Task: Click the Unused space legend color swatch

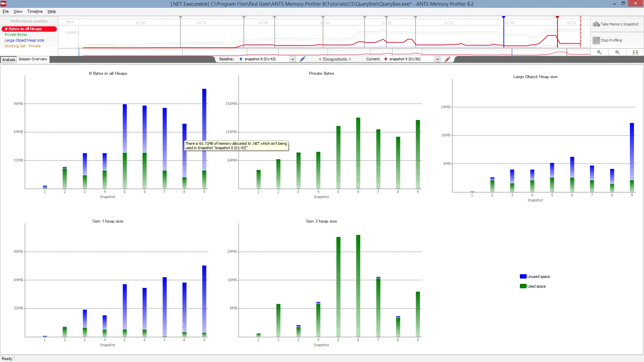Action: [523, 276]
